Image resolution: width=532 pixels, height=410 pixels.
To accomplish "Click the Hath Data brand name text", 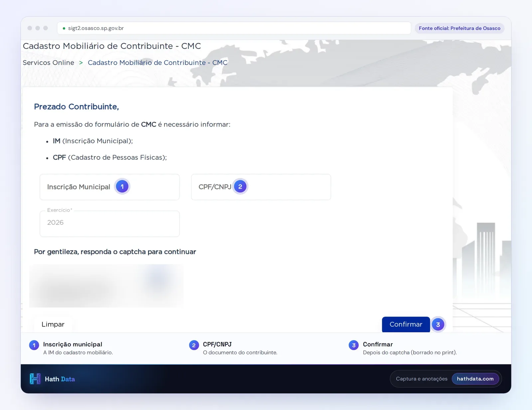I will point(60,379).
